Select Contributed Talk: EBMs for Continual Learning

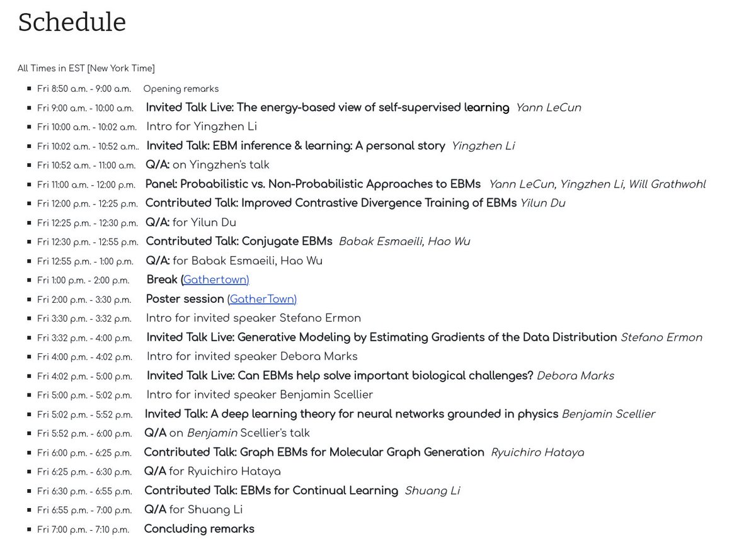[x=272, y=490]
